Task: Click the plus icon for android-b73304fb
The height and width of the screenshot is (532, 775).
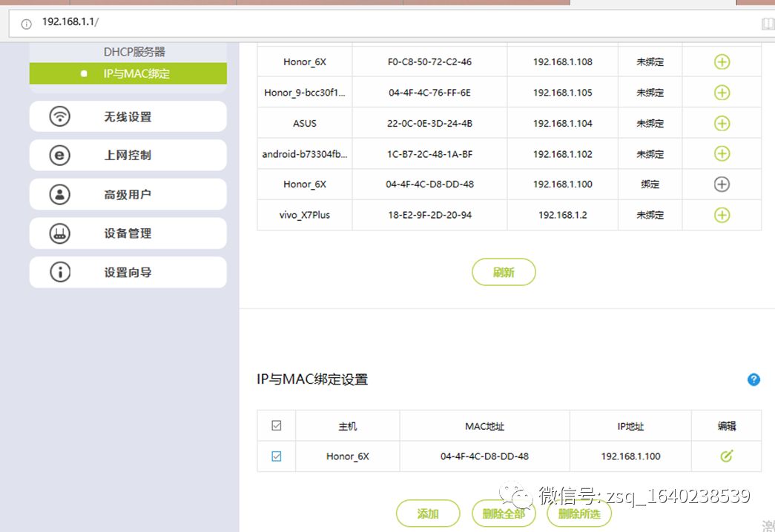Action: [722, 153]
